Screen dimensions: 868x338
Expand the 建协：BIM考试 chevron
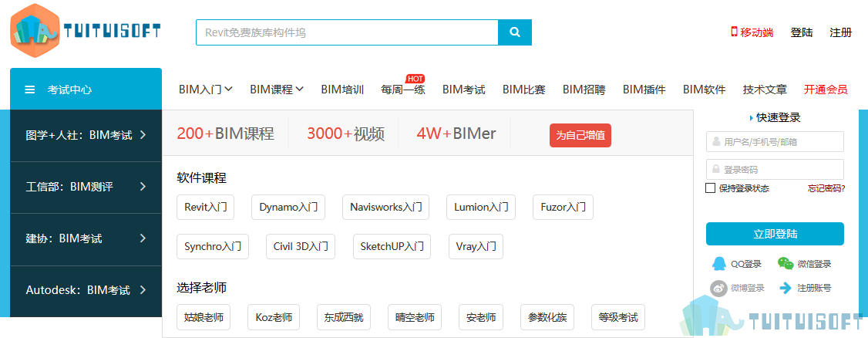(x=143, y=238)
